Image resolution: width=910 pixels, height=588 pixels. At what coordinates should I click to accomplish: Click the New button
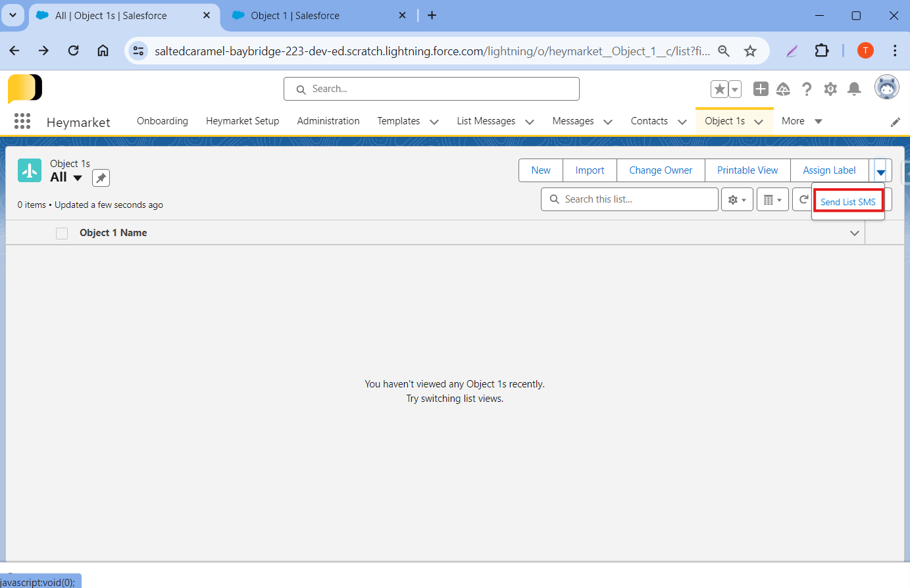tap(541, 170)
